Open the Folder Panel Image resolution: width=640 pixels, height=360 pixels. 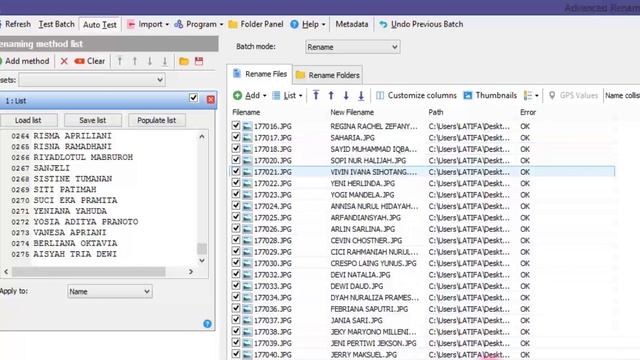(x=256, y=24)
